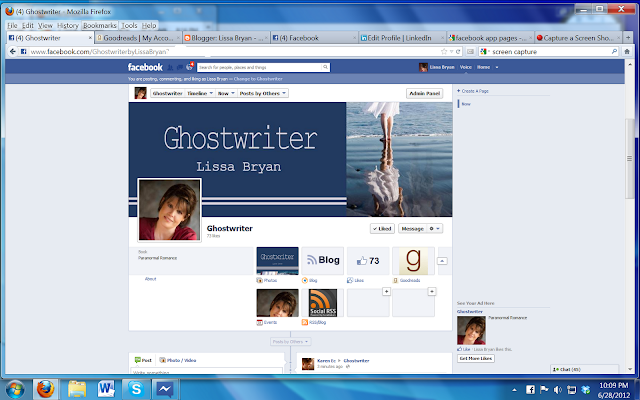Image resolution: width=640 pixels, height=400 pixels.
Task: Click the Message button
Action: pos(413,229)
